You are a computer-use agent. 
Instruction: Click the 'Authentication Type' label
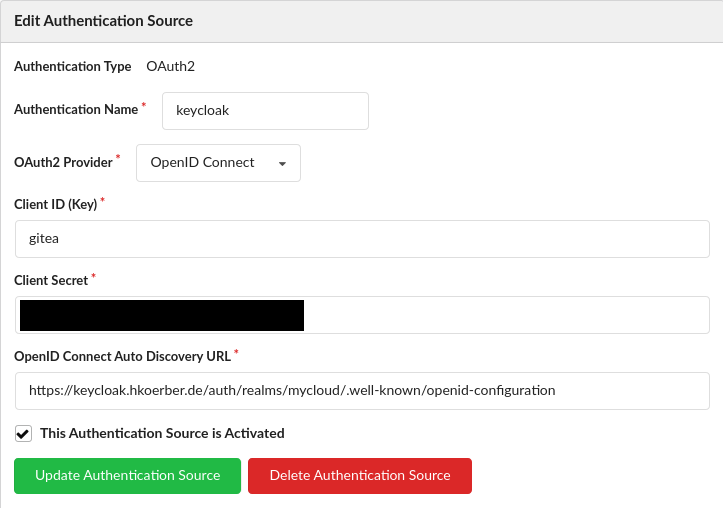[72, 67]
